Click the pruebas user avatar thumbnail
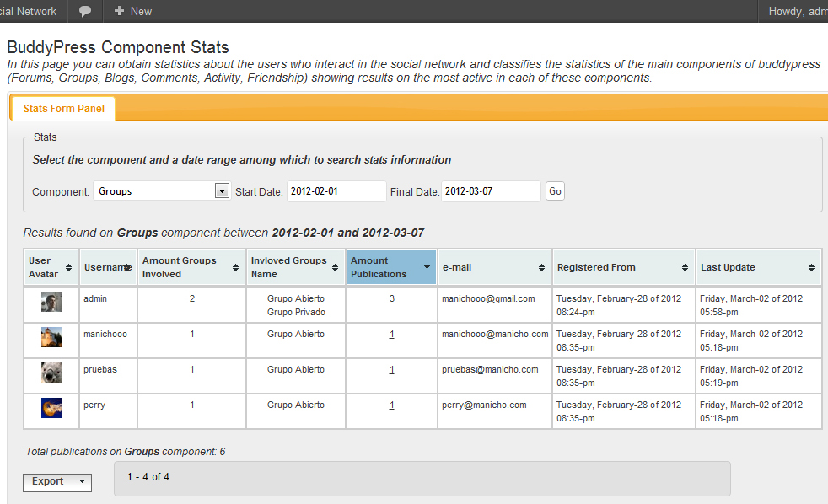This screenshot has height=504, width=828. pos(51,372)
